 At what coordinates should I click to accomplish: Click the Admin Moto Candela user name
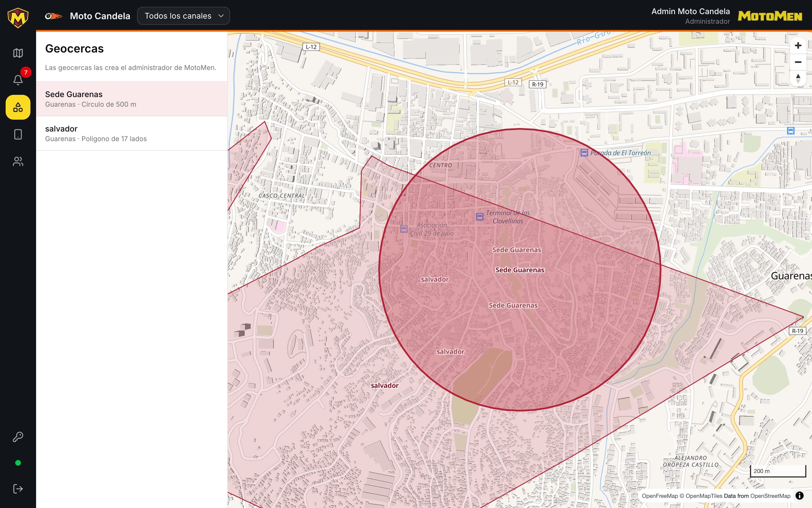pos(690,11)
